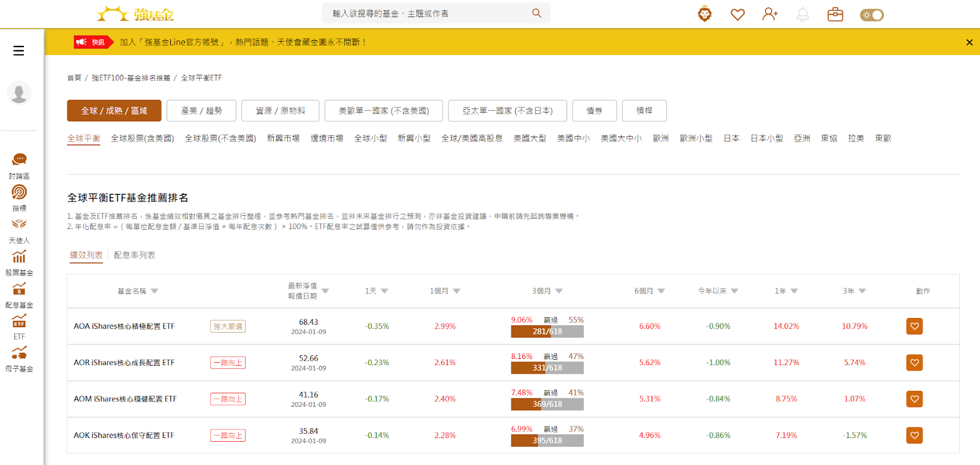Open 全球股票(不含美國) subcategory

(221, 138)
